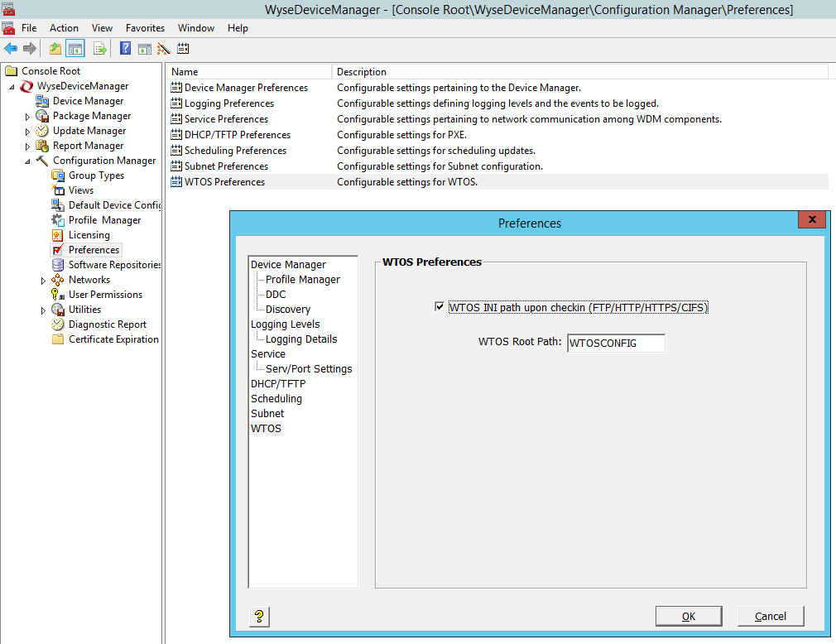Expand the Networks tree node
Viewport: 836px width, 644px height.
click(43, 280)
